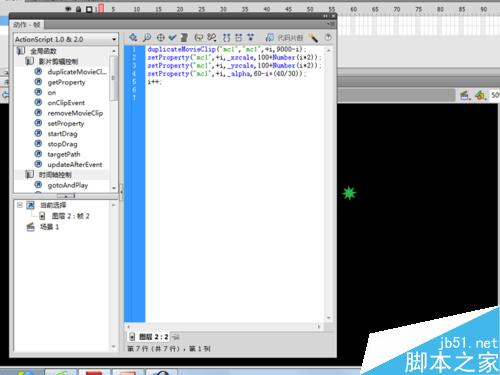Check syntax with the blue checkmark
The width and height of the screenshot is (500, 375).
pyautogui.click(x=172, y=37)
